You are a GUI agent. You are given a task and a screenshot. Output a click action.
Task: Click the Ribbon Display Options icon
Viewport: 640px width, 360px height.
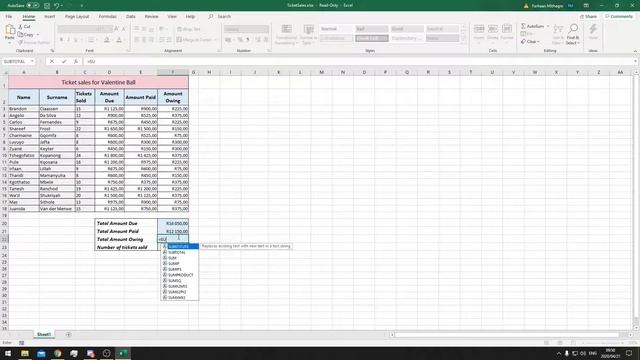pos(586,6)
